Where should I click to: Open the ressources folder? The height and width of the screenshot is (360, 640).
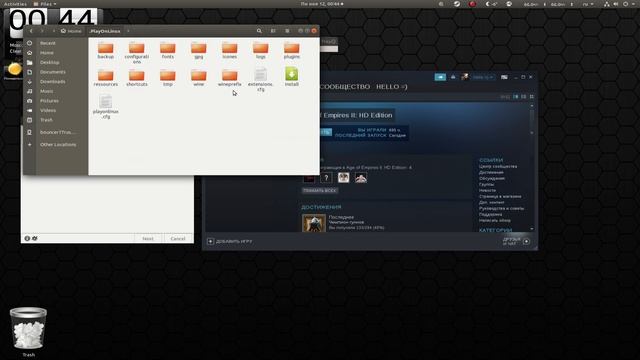(106, 78)
